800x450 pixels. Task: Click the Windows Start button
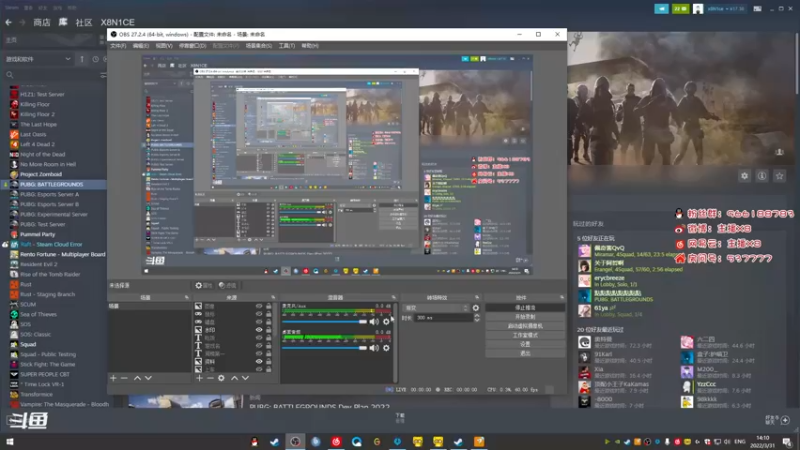coord(10,442)
